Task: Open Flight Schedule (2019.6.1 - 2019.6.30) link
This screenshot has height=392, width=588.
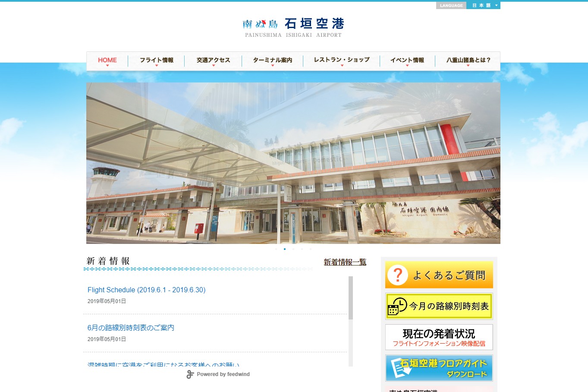Action: point(146,290)
